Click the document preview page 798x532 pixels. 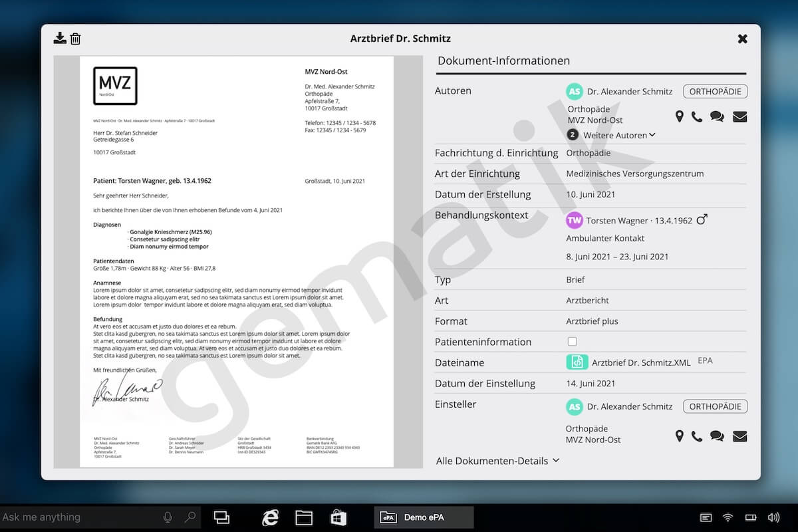237,261
